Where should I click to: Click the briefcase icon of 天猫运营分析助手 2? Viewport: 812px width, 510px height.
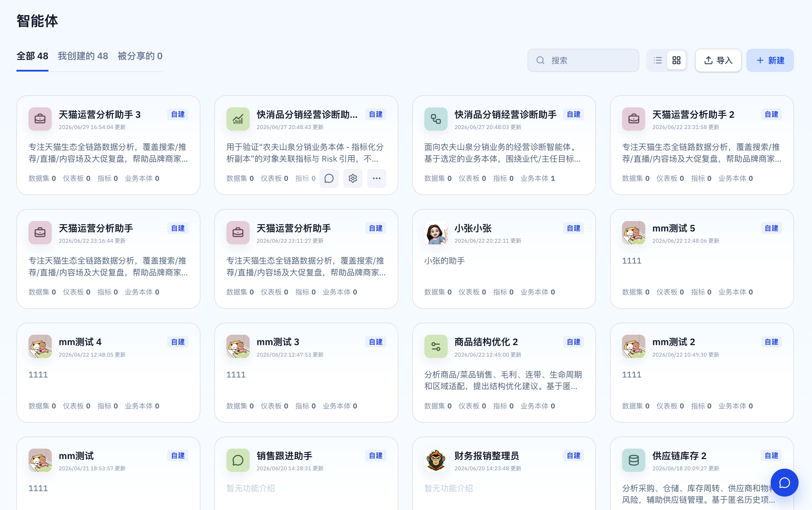(634, 119)
